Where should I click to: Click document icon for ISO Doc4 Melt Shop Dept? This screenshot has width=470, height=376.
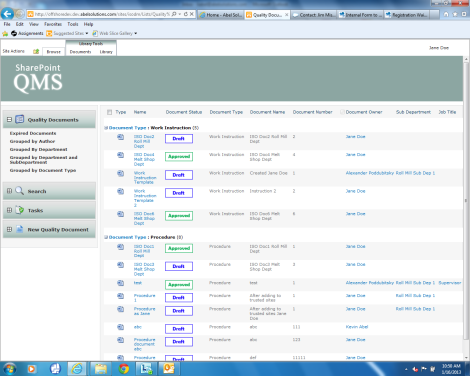(120, 155)
